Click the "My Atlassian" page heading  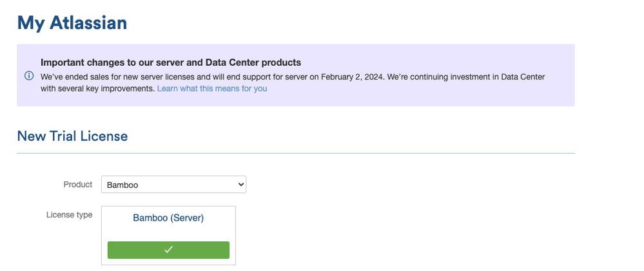click(72, 23)
